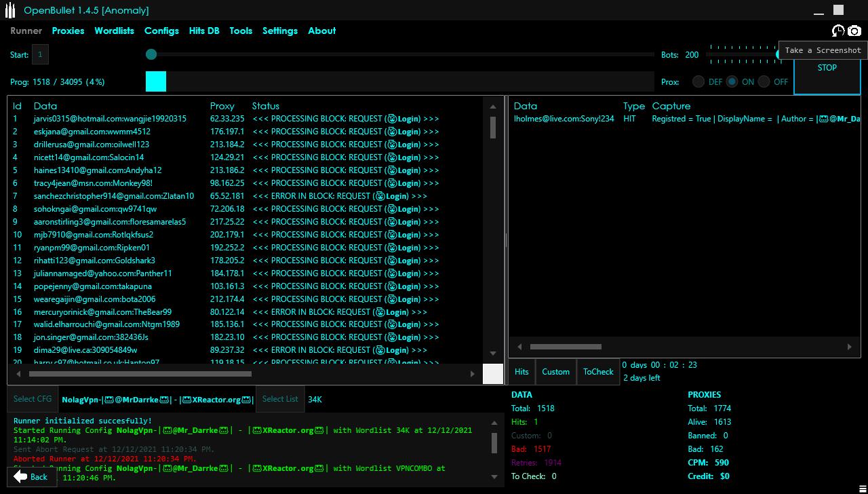
Task: Maximize the OpenBullet window
Action: coord(839,9)
